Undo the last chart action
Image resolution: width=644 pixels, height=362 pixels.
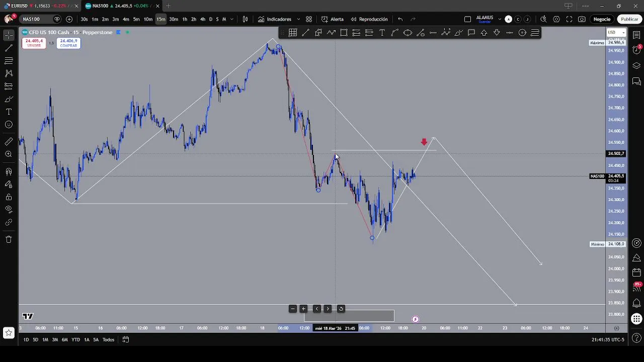pos(400,19)
